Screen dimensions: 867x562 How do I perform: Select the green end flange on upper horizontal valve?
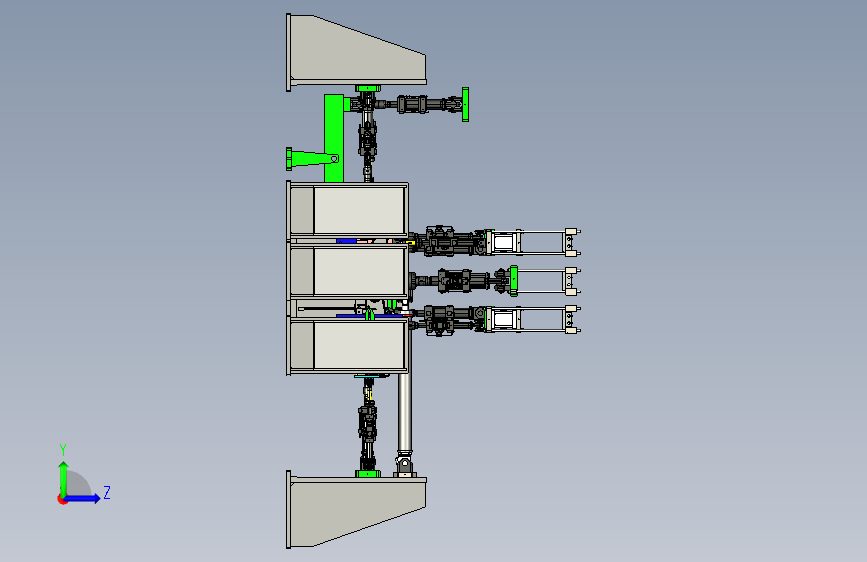coord(466,105)
